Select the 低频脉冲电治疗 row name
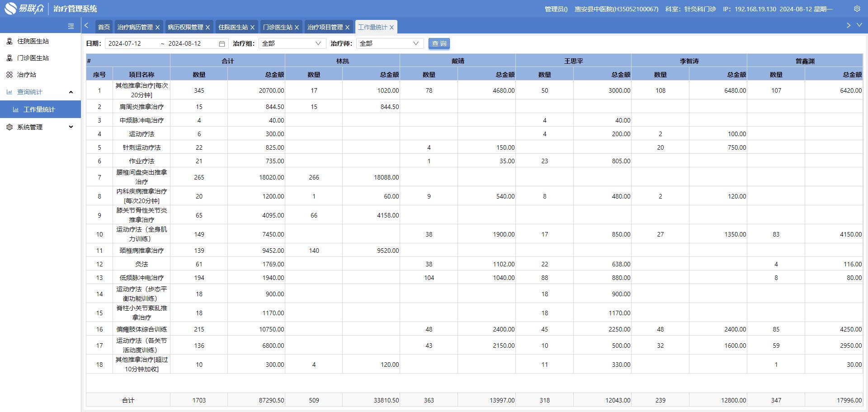Screen dimensions: 868x412 coord(142,278)
